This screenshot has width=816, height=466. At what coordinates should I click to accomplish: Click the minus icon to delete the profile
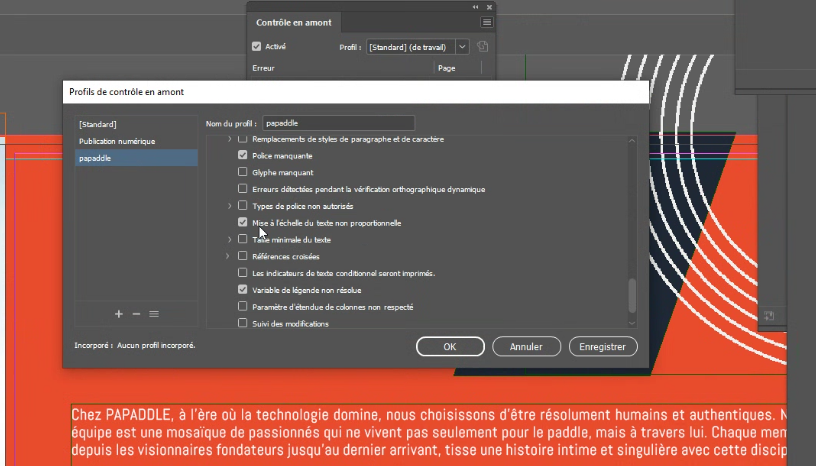coord(136,314)
